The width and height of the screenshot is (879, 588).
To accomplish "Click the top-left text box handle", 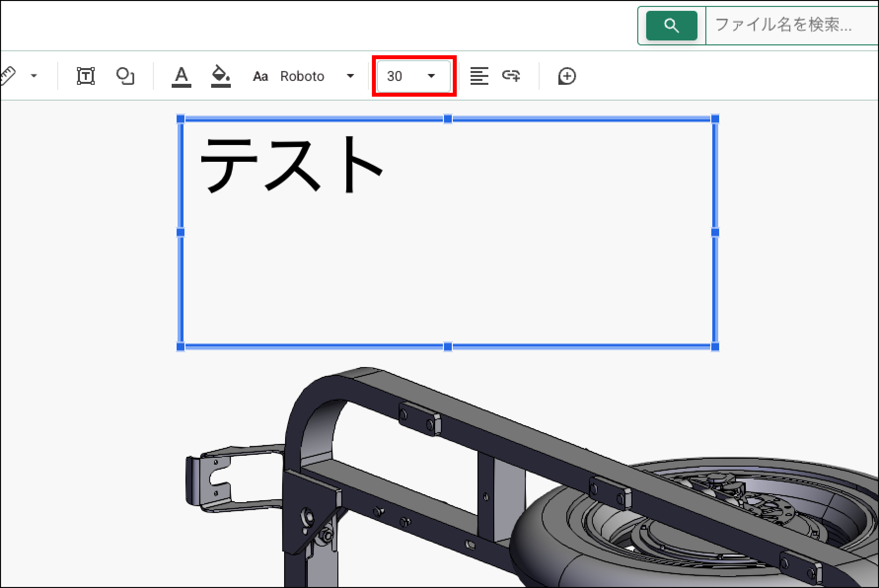I will (181, 119).
